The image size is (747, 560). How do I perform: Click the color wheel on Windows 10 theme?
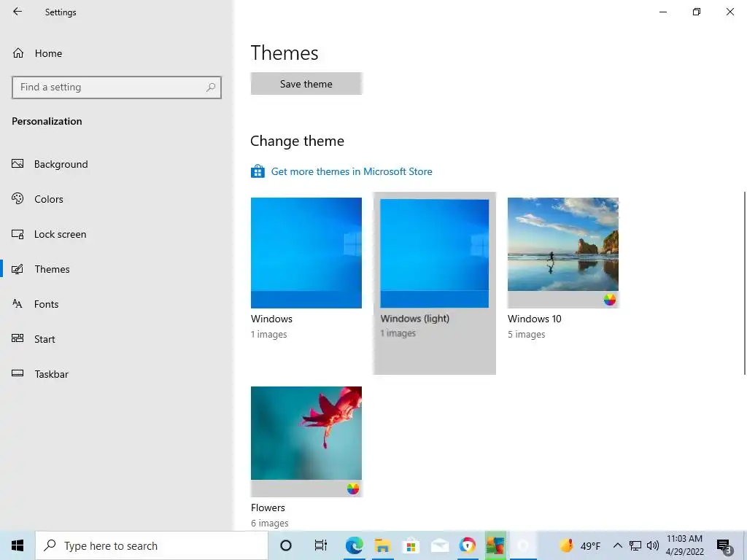coord(610,300)
